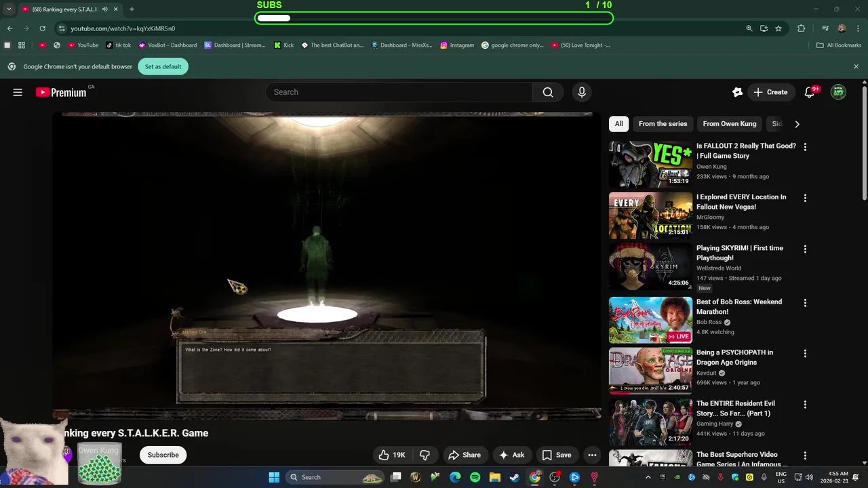
Task: Click Set as default button
Action: pos(163,66)
